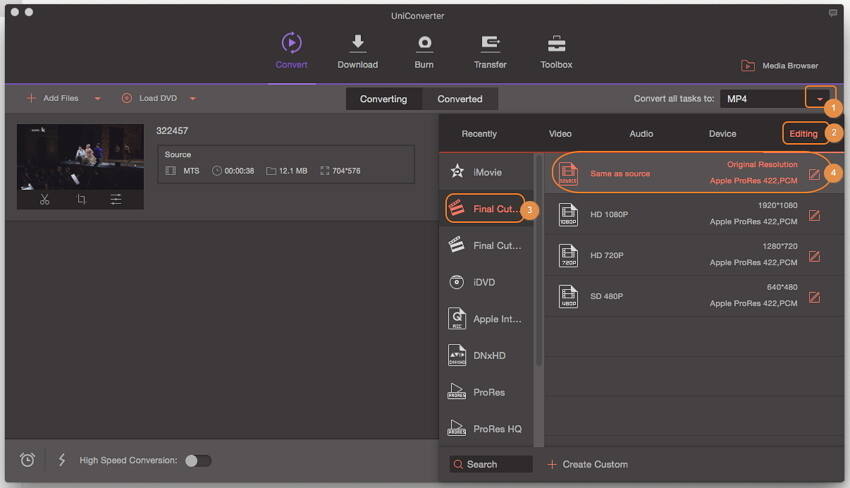850x488 pixels.
Task: Click the lightning bolt speed icon
Action: click(x=62, y=460)
